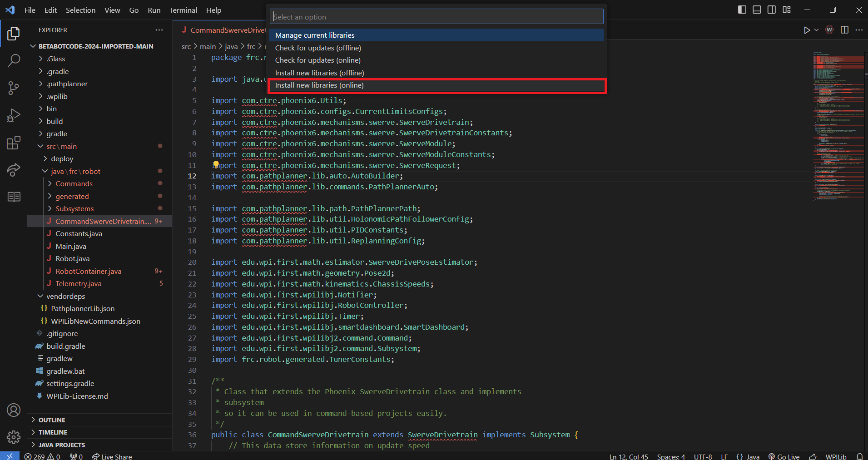Open the 269 errors problems indicator
Image resolution: width=868 pixels, height=460 pixels.
(x=42, y=456)
